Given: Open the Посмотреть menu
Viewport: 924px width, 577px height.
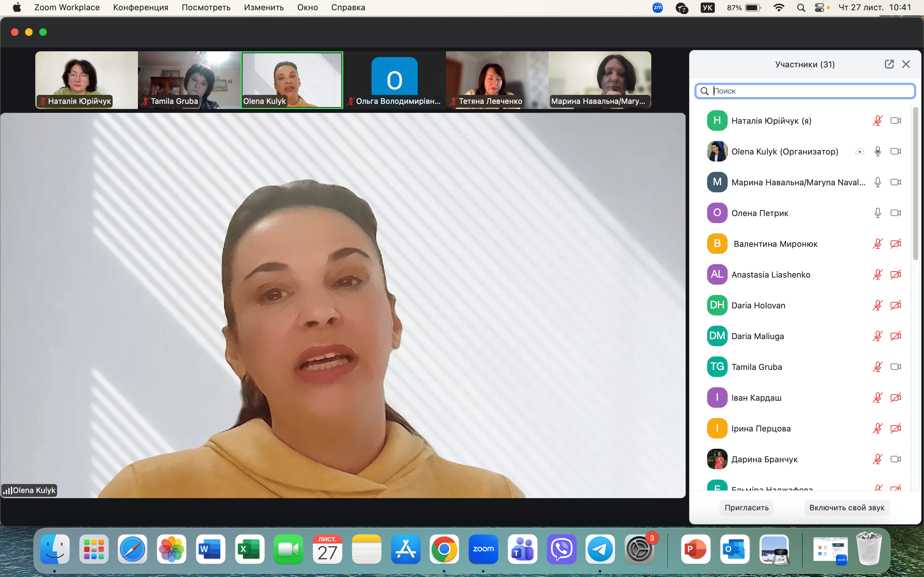Looking at the screenshot, I should point(206,8).
